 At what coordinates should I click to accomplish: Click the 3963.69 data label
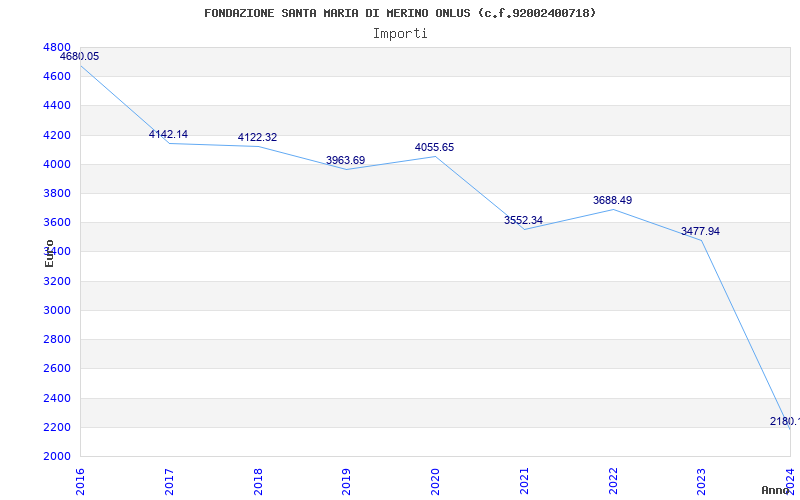pos(346,160)
